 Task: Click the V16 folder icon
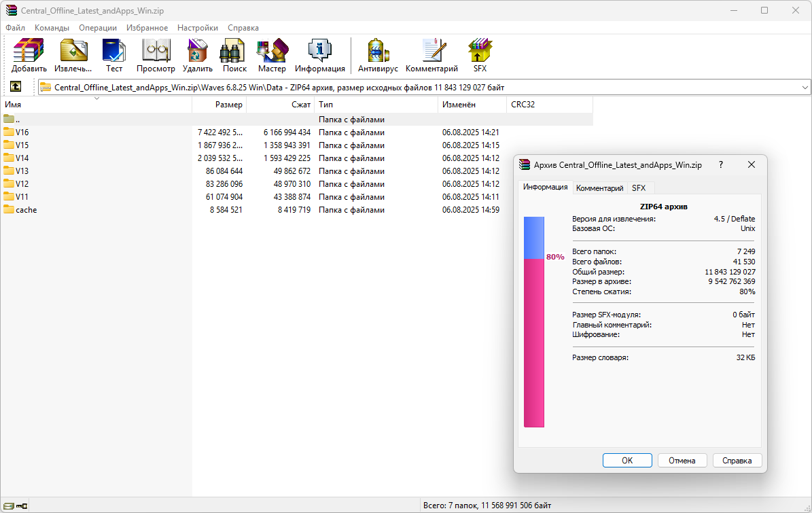click(9, 132)
